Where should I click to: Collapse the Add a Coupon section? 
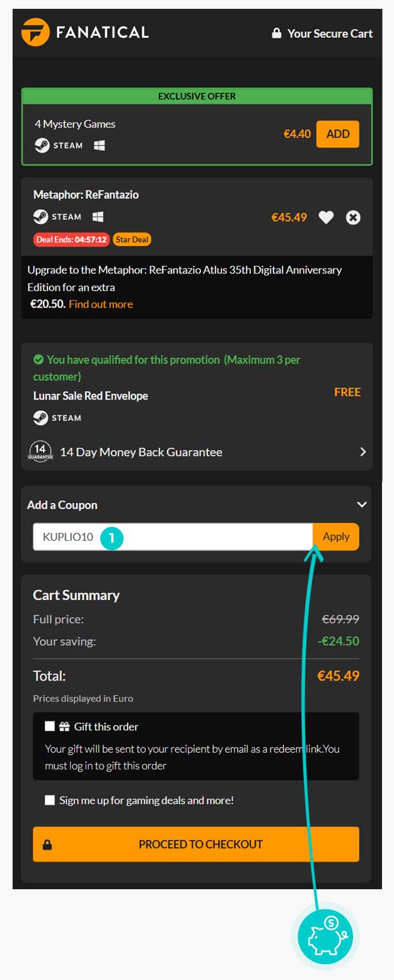(x=361, y=505)
